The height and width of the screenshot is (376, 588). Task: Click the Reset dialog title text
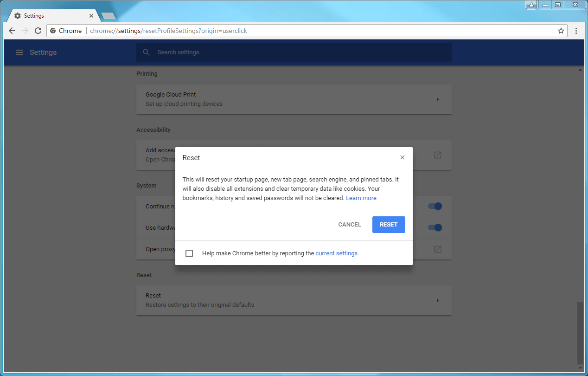(x=191, y=158)
